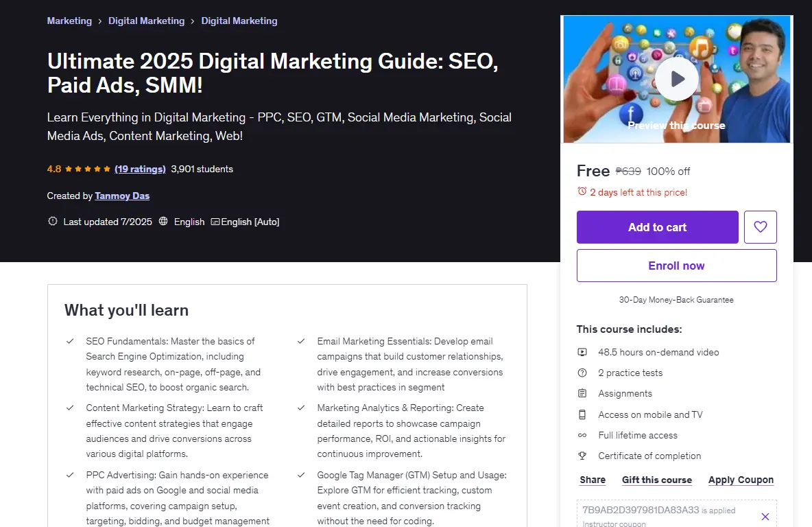Click This course includes heading
The image size is (812, 527).
[629, 329]
